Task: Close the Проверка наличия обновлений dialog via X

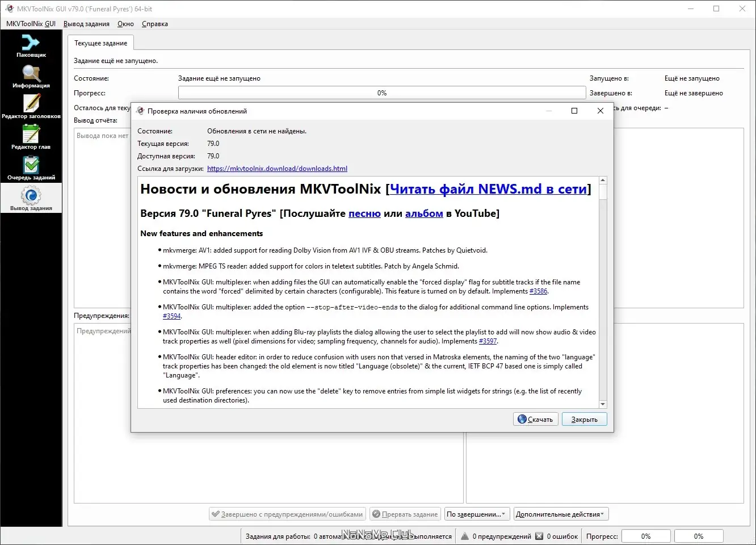Action: click(x=600, y=111)
